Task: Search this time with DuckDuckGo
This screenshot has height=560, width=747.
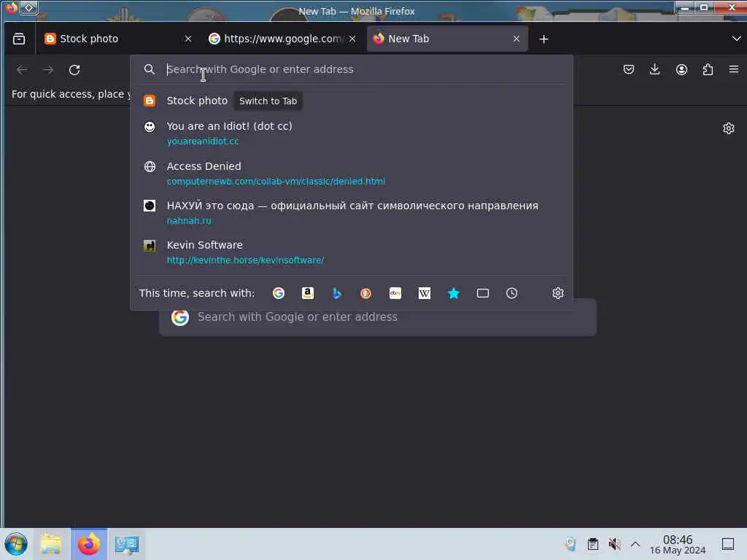Action: point(366,293)
